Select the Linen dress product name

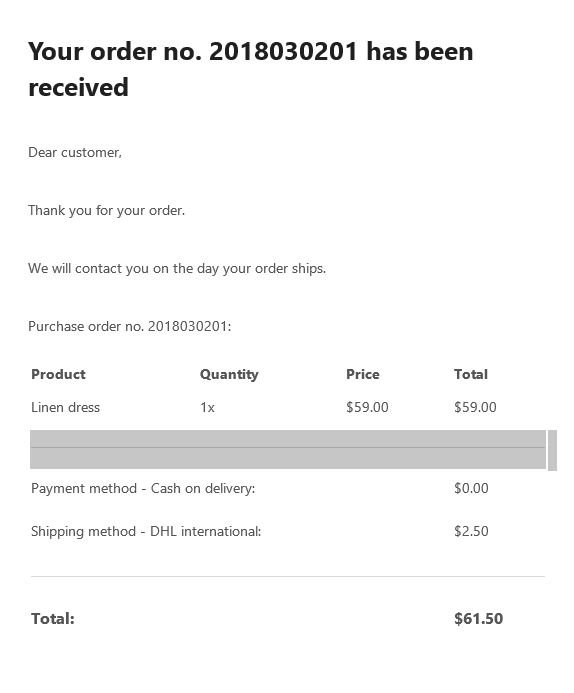coord(65,407)
